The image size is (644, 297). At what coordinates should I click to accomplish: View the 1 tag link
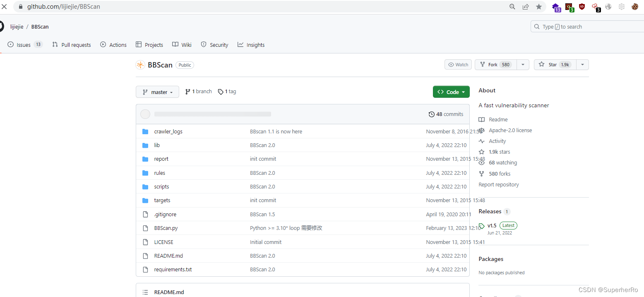(x=227, y=92)
